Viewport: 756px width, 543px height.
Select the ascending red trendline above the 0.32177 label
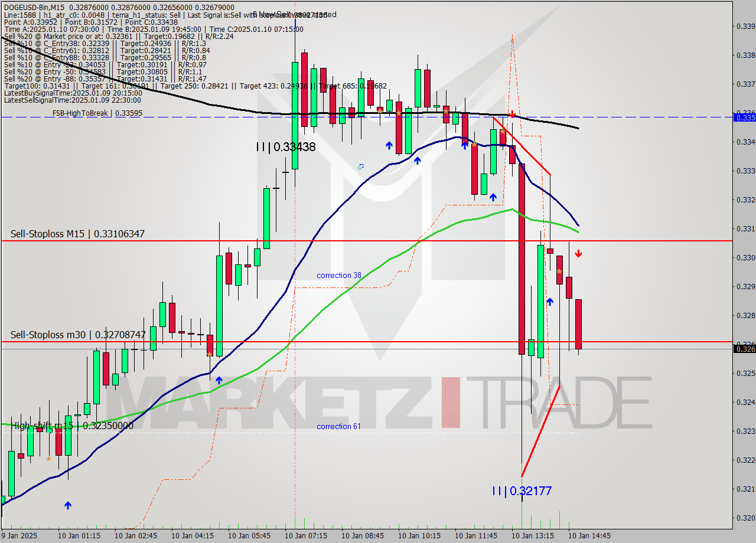click(x=540, y=431)
